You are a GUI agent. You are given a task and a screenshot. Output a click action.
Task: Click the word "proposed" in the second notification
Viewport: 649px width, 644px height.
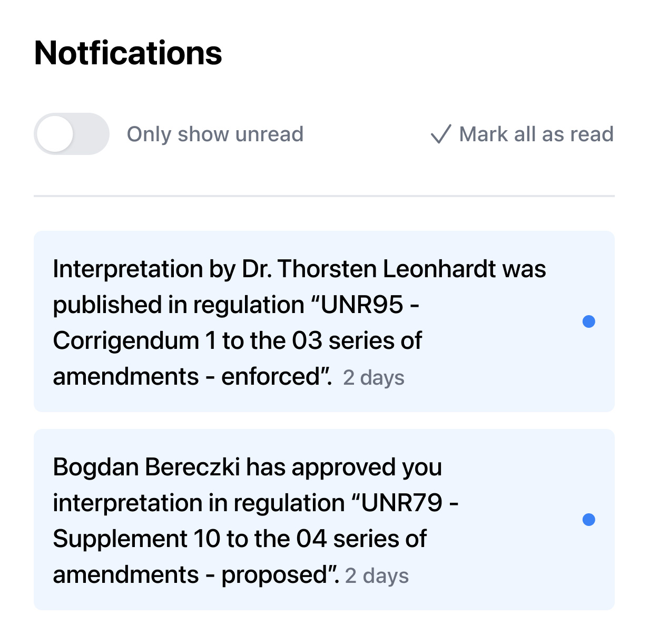pyautogui.click(x=276, y=575)
